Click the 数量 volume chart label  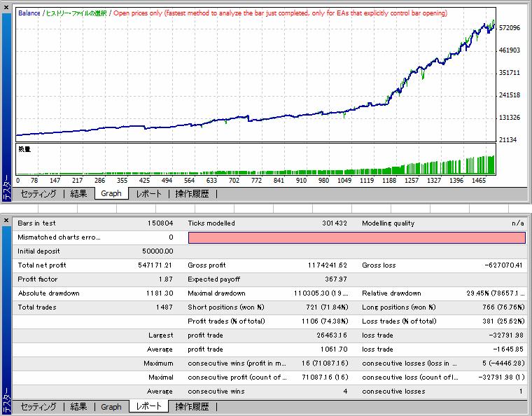click(x=24, y=149)
